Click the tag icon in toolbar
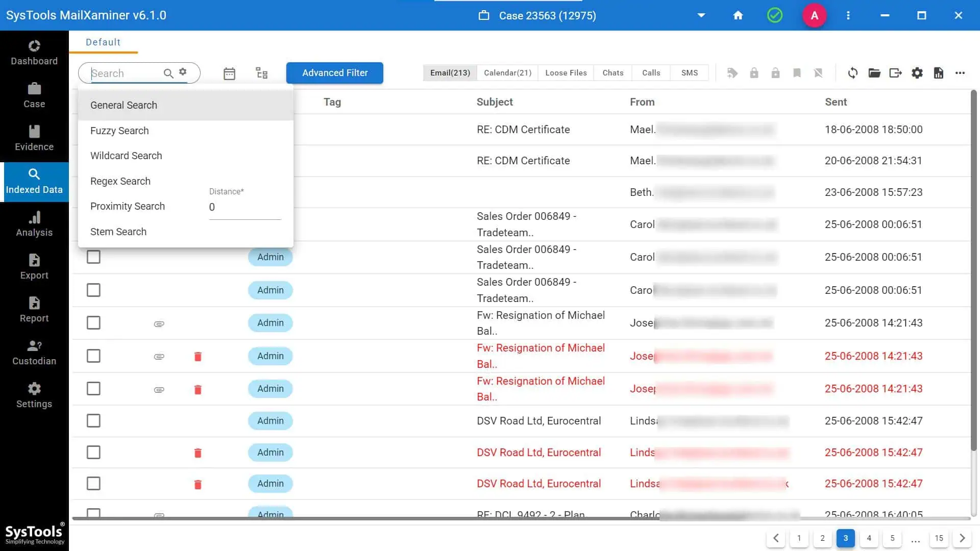Screen dimensions: 980x551 (732, 73)
